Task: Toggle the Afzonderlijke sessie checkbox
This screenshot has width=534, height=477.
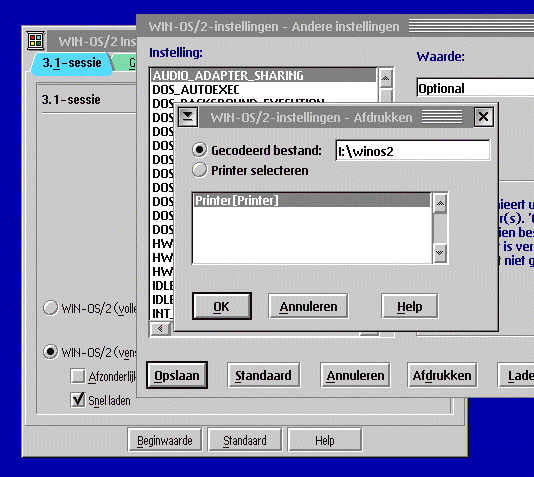Action: pos(78,376)
